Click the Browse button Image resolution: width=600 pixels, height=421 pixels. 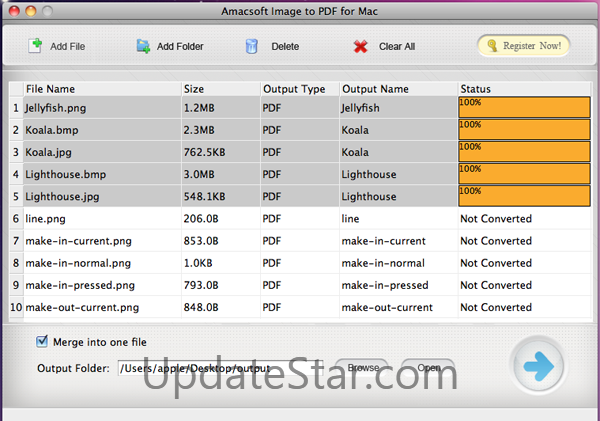tap(362, 367)
